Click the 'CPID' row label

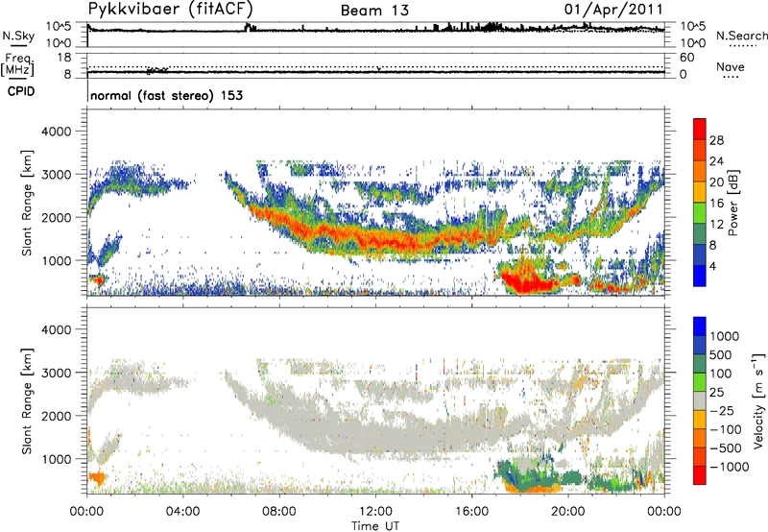click(x=21, y=91)
